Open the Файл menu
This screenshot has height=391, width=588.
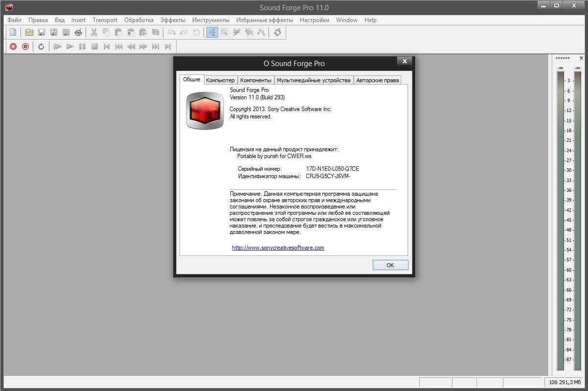pyautogui.click(x=15, y=20)
